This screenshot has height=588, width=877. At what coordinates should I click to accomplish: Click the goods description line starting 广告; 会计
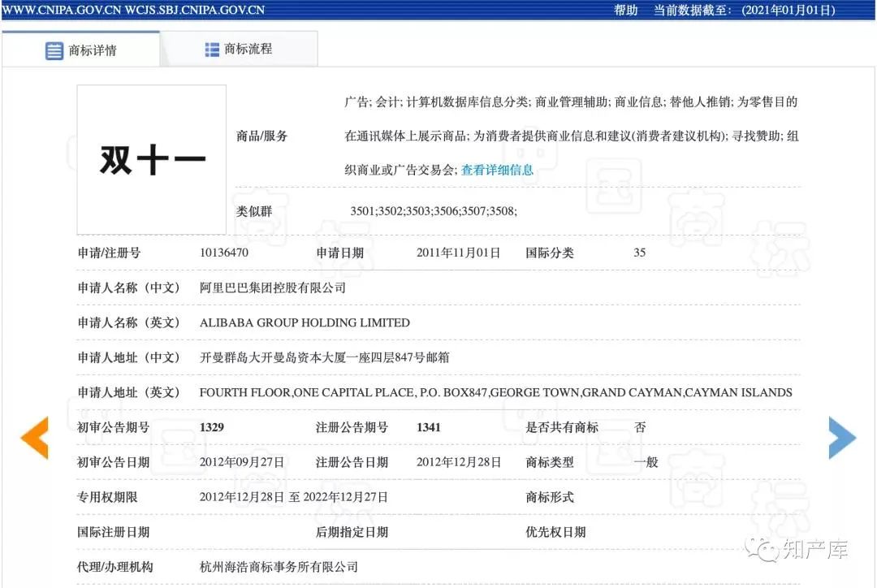(571, 102)
